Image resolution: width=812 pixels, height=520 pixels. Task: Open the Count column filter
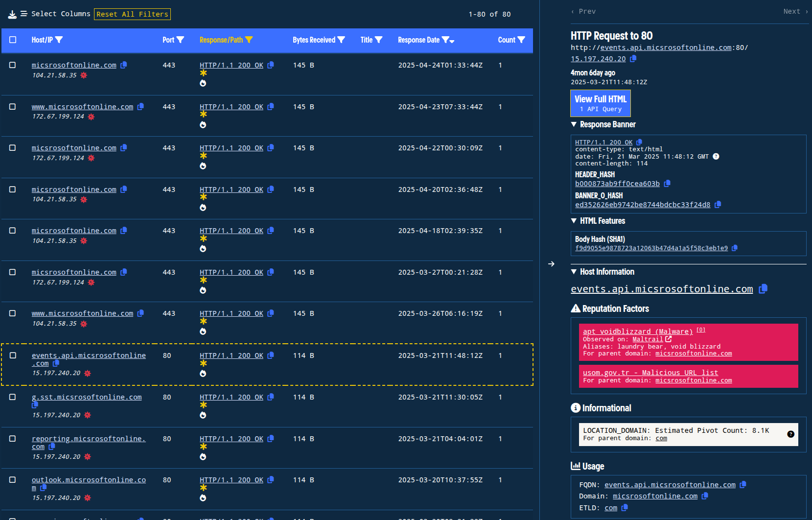[x=521, y=40]
